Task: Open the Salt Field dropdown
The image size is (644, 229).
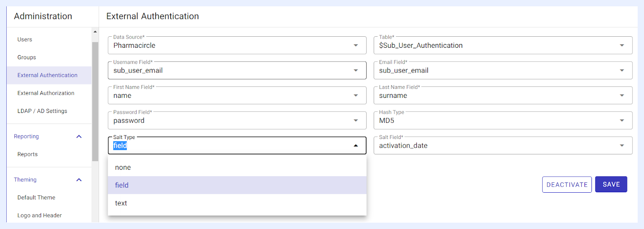Action: pos(503,146)
